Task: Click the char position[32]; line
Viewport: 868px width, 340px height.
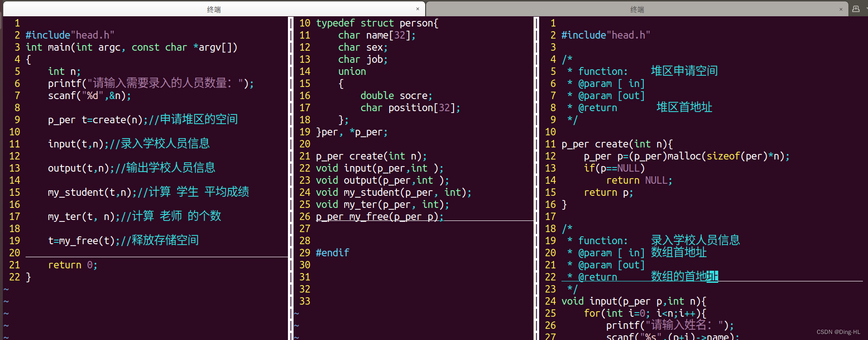Action: point(410,107)
